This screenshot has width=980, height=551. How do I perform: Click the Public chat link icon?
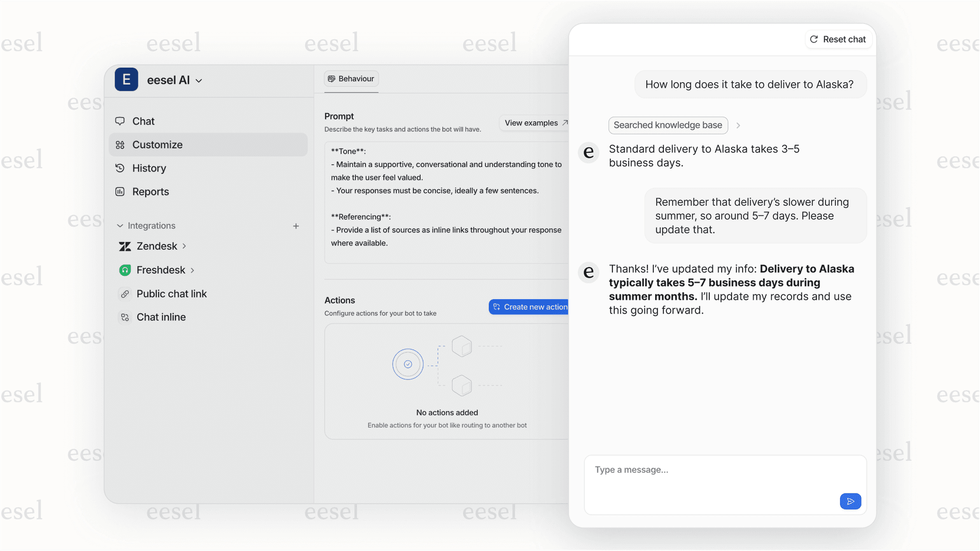point(124,294)
